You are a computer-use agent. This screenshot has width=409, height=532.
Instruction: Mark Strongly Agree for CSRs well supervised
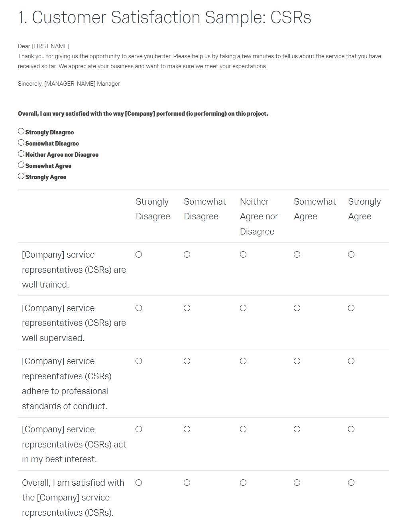tap(351, 308)
